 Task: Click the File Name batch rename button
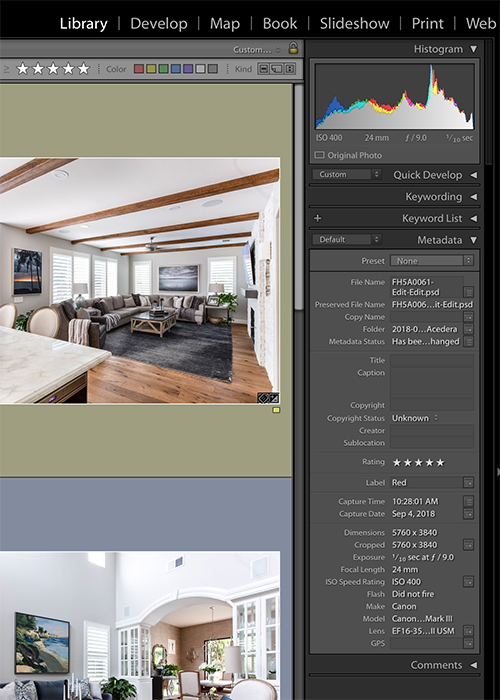[x=468, y=292]
